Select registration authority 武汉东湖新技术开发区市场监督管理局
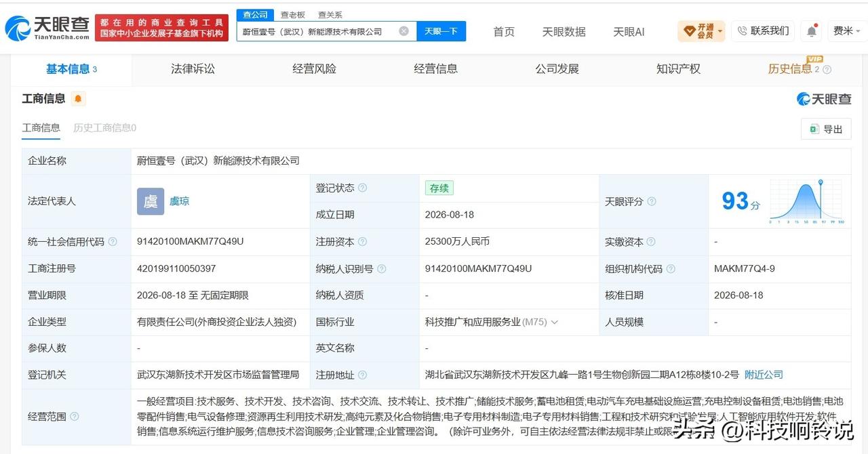The height and width of the screenshot is (454, 868). click(x=218, y=375)
